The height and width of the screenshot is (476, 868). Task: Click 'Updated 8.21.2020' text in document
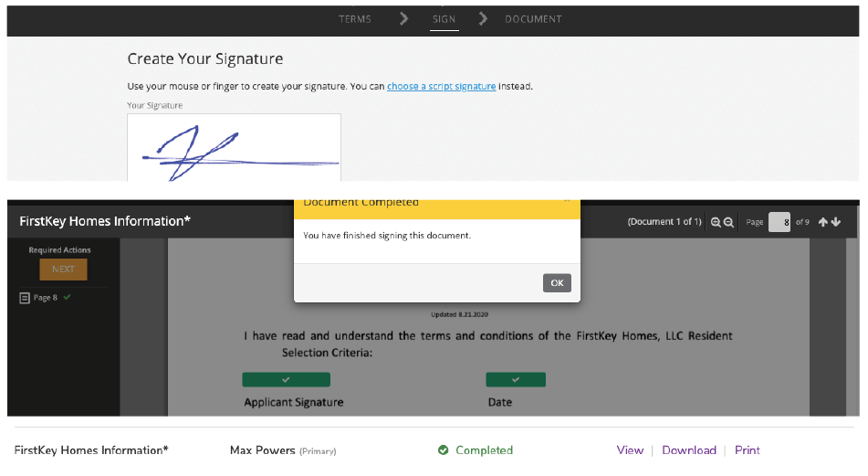[x=459, y=314]
